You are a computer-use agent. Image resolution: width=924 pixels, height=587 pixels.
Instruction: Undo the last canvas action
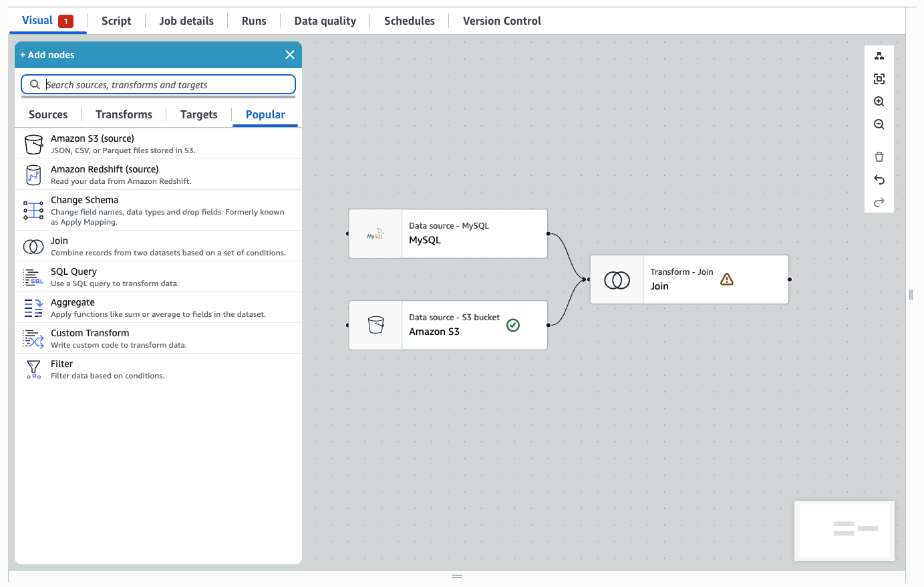coord(879,180)
